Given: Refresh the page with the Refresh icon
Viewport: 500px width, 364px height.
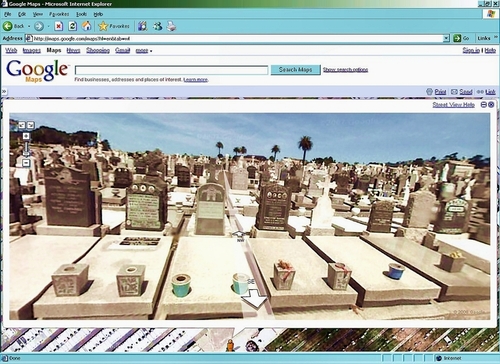Looking at the screenshot, I should click(x=72, y=26).
